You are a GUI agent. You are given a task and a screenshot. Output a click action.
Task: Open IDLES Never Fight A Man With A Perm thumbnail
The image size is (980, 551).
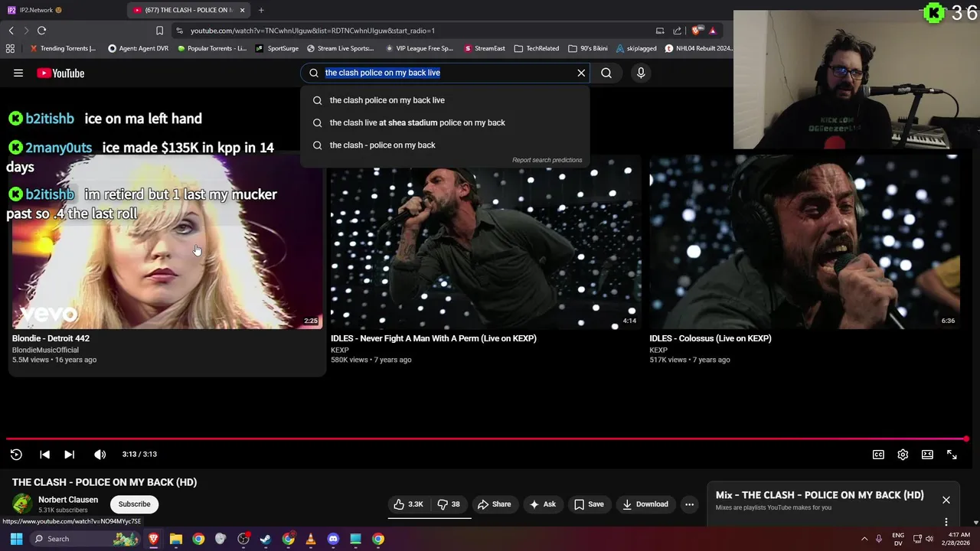click(x=485, y=242)
